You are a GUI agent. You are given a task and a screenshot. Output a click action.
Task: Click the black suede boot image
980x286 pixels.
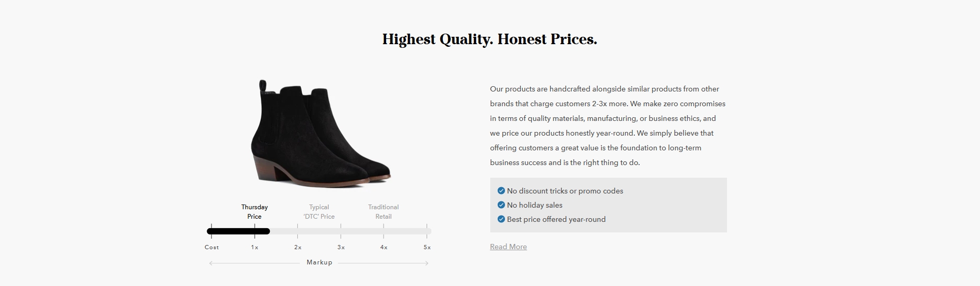tap(320, 133)
